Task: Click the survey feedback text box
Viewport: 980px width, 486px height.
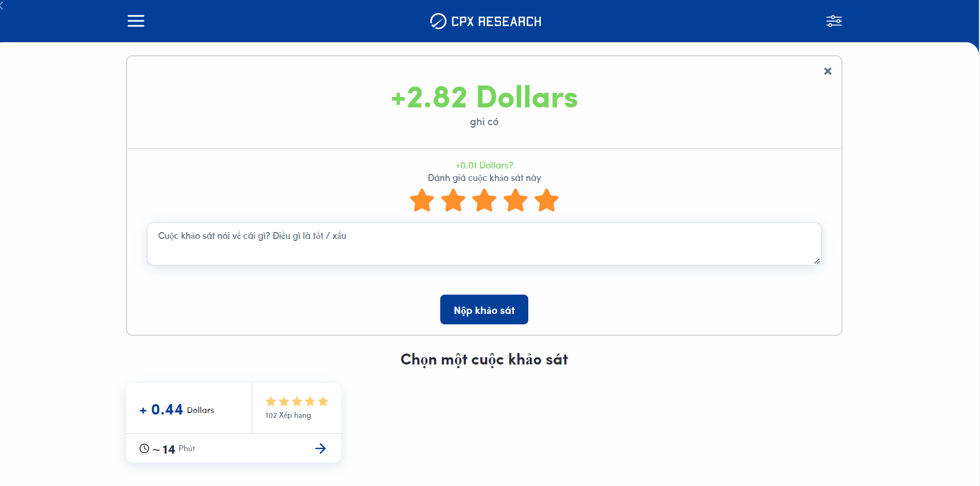Action: (484, 244)
